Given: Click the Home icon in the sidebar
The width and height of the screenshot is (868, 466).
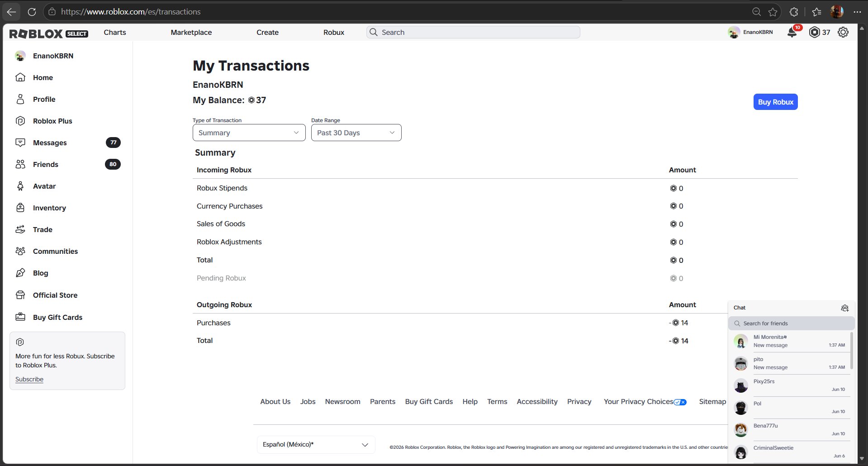Looking at the screenshot, I should [20, 77].
